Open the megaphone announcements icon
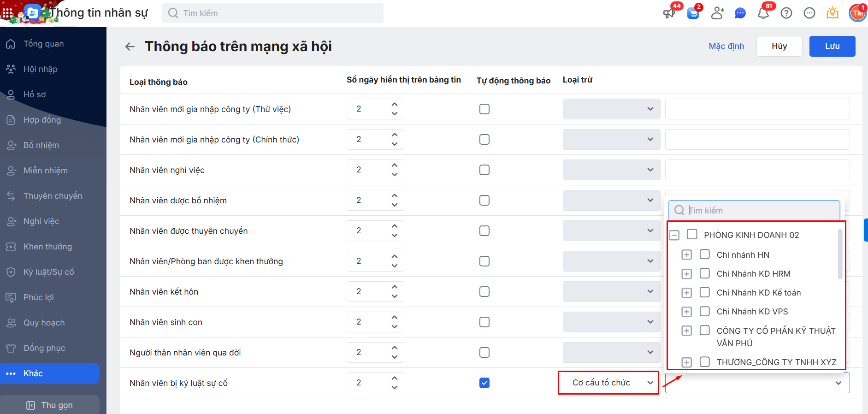Screen dimensions: 868x414 tap(669, 13)
